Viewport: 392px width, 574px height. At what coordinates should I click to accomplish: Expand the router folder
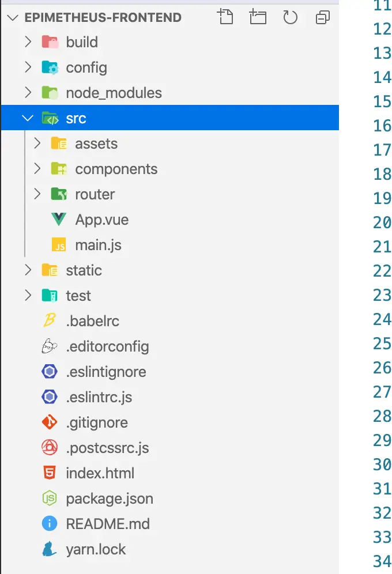pos(36,194)
